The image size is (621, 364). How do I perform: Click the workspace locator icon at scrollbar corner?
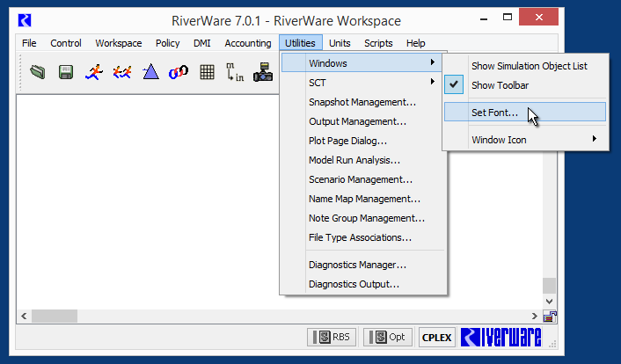[550, 316]
